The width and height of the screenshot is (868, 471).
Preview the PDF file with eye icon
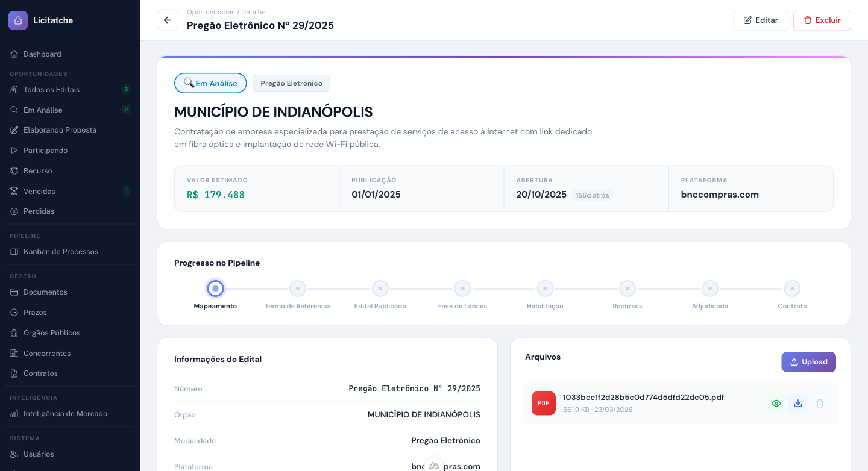pos(776,404)
